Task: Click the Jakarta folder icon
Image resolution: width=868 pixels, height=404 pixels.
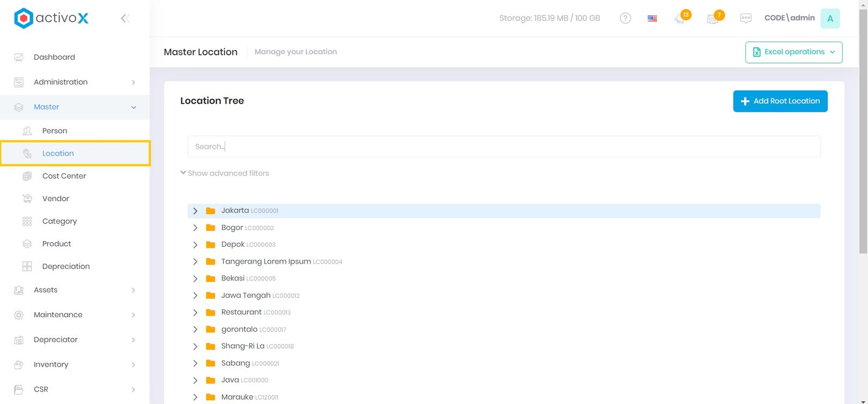Action: pos(210,211)
